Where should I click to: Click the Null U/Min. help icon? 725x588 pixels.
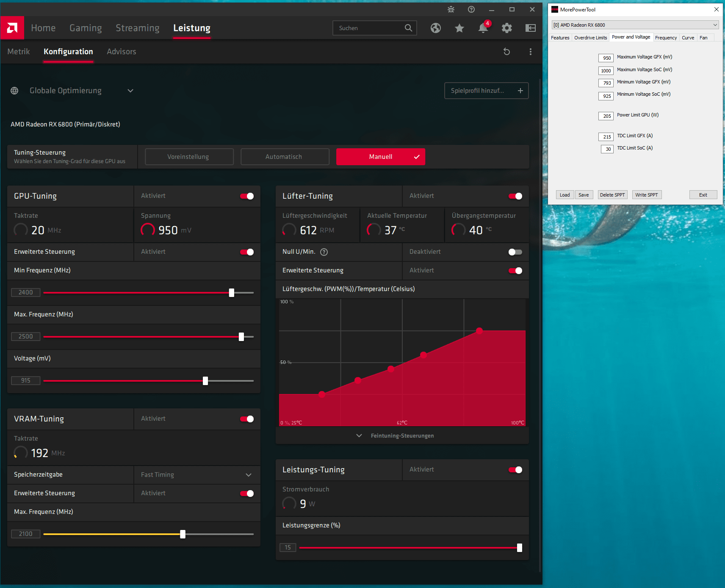pos(324,252)
